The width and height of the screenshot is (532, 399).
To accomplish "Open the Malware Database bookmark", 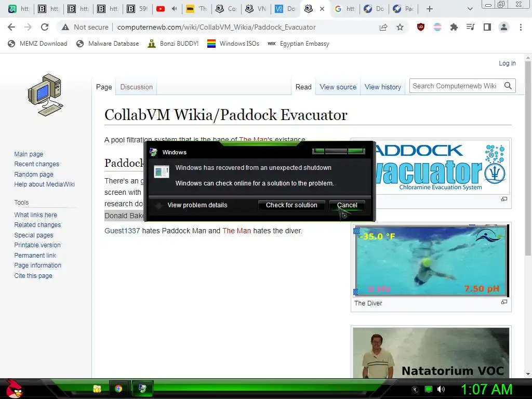I will [108, 44].
